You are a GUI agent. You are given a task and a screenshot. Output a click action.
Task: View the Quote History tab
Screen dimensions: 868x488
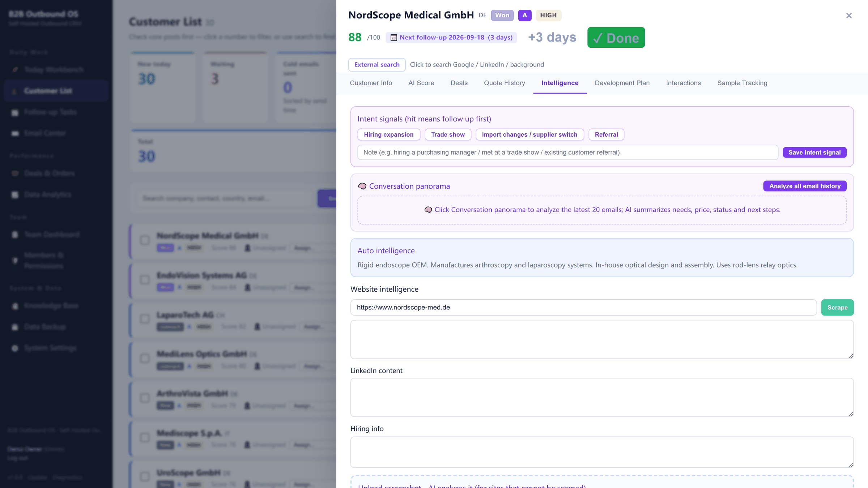point(504,83)
